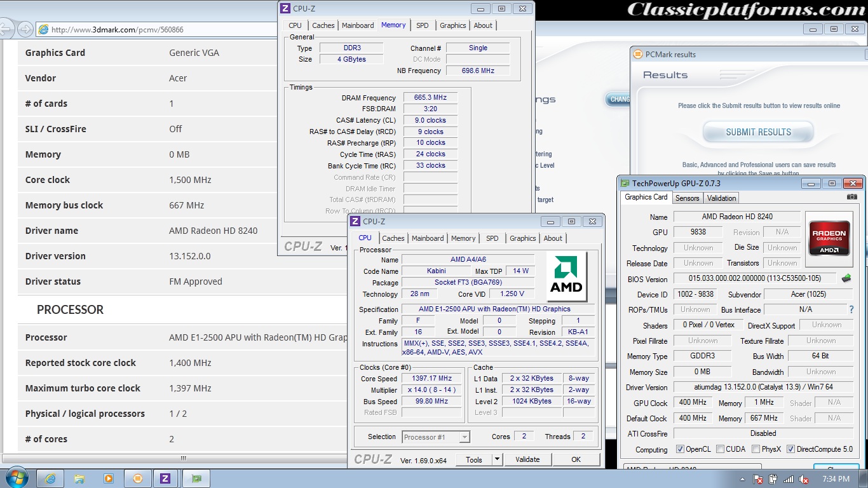The image size is (868, 488).
Task: Click the Internet Explorer page icon in address bar
Action: coord(43,29)
